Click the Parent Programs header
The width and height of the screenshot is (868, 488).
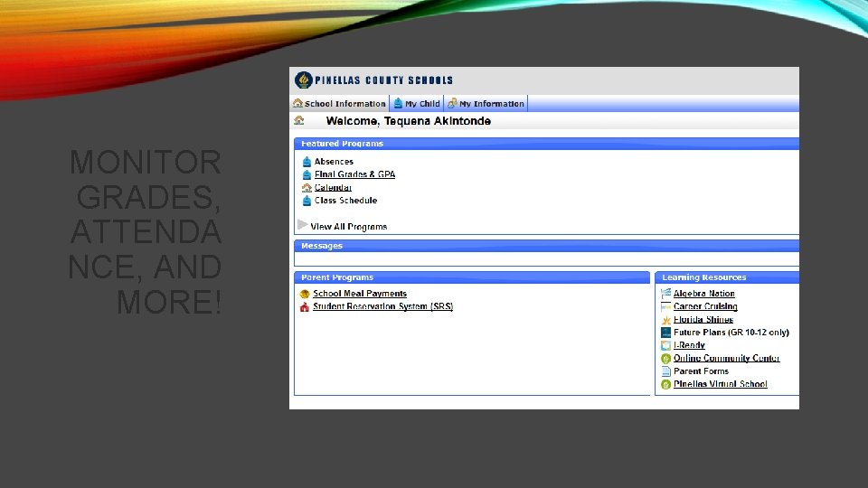pos(472,277)
